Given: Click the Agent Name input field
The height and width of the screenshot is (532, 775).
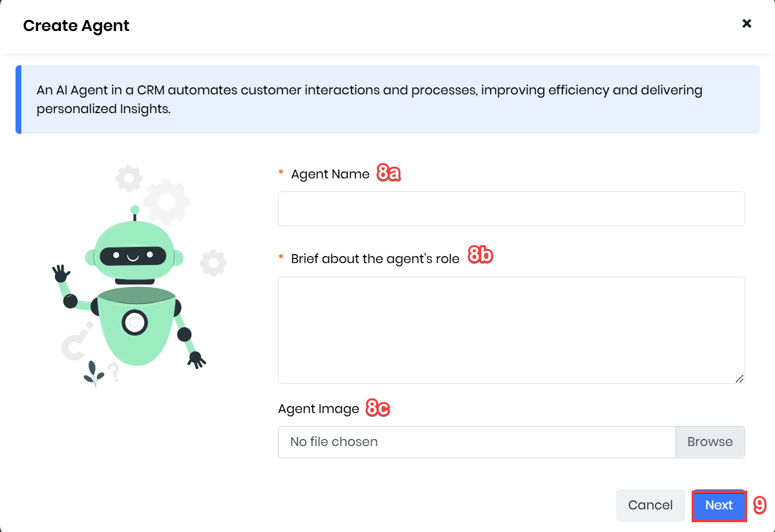Looking at the screenshot, I should (x=511, y=209).
